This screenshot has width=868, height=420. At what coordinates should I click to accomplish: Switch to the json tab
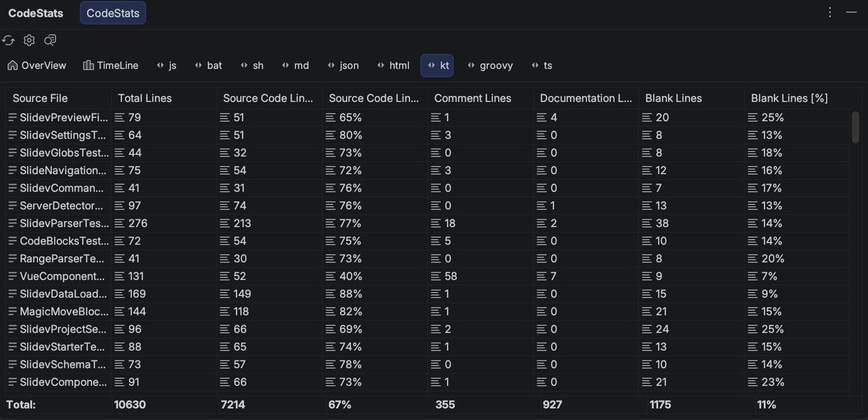[343, 65]
